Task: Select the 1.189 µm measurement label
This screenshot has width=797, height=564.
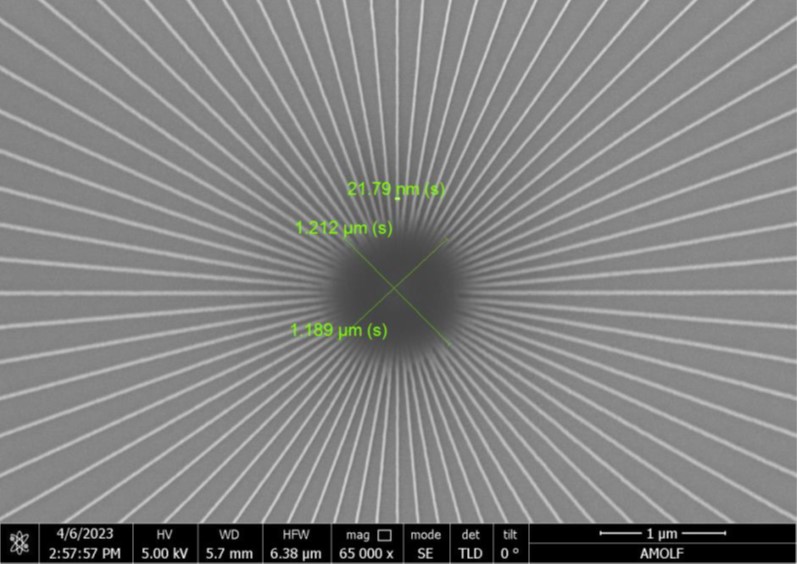Action: [338, 330]
